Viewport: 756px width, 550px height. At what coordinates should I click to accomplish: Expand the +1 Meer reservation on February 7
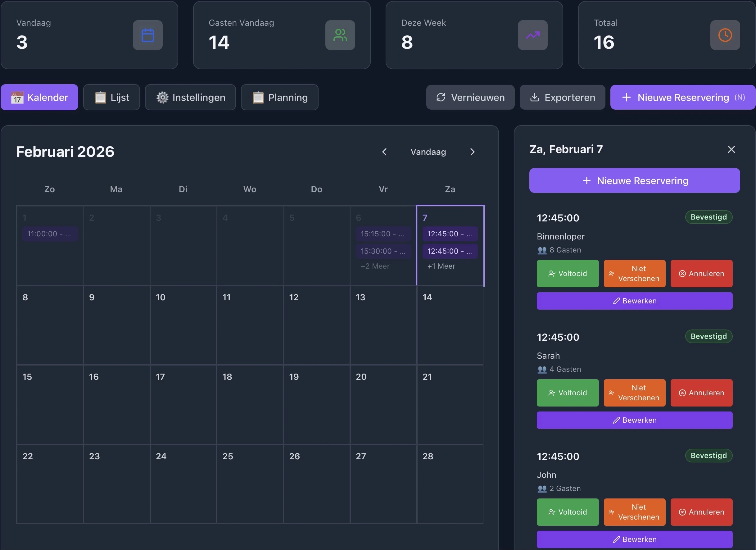pos(441,266)
